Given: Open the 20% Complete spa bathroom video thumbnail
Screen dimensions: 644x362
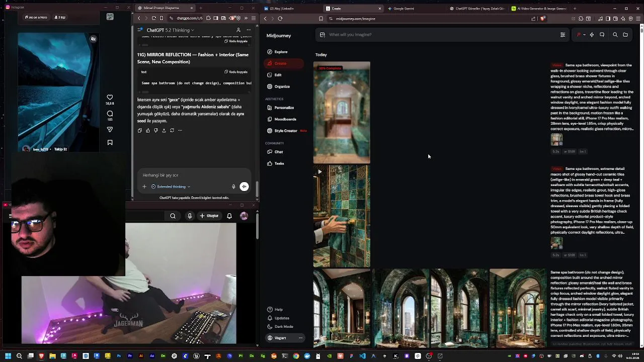Looking at the screenshot, I should [x=342, y=113].
